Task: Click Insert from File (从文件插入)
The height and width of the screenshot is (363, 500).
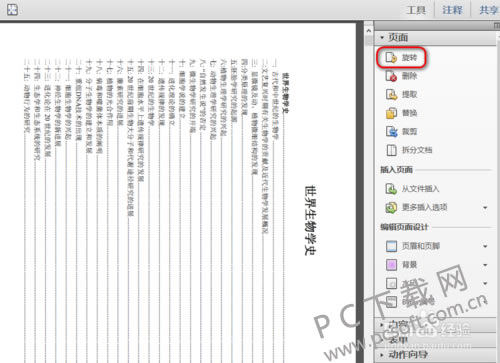Action: pos(412,189)
